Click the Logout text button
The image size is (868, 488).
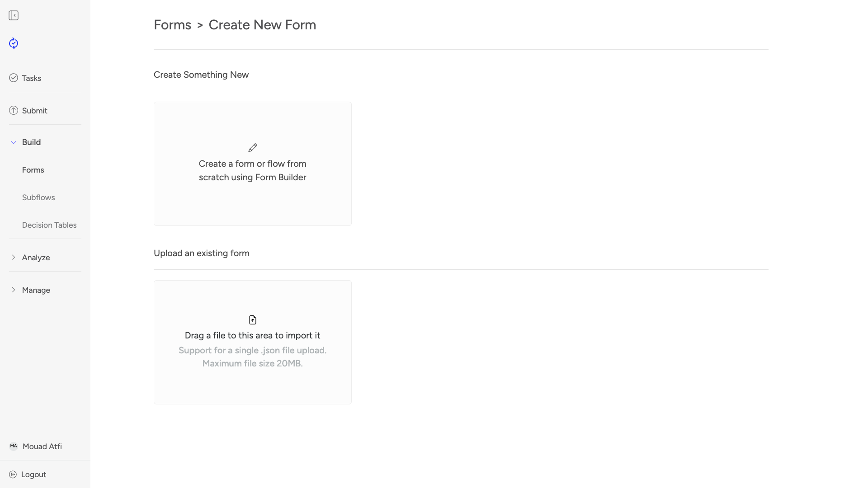coord(34,474)
